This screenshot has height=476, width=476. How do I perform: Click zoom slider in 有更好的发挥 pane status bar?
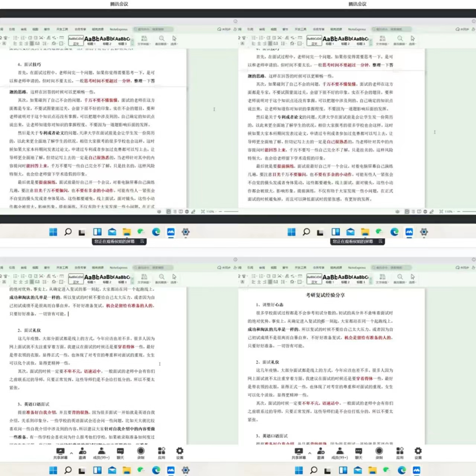pos(469,211)
